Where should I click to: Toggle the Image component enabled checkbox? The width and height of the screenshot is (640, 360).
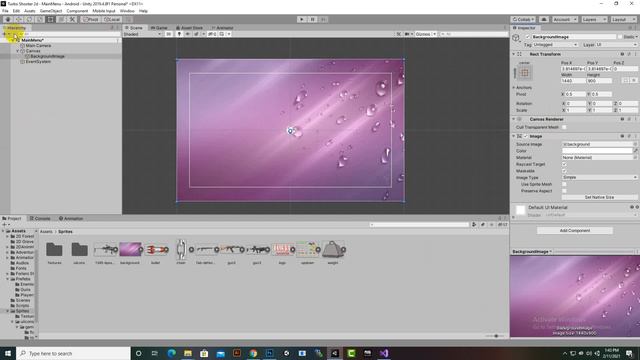pyautogui.click(x=526, y=136)
